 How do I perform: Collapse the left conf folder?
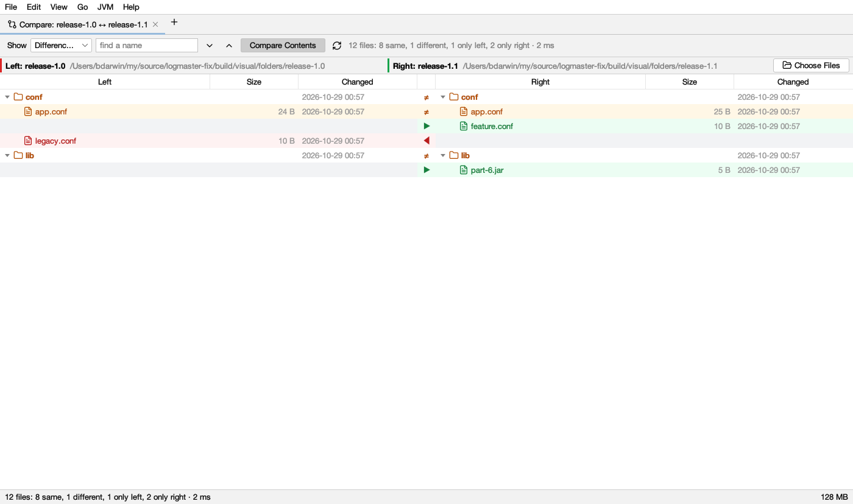coord(7,97)
